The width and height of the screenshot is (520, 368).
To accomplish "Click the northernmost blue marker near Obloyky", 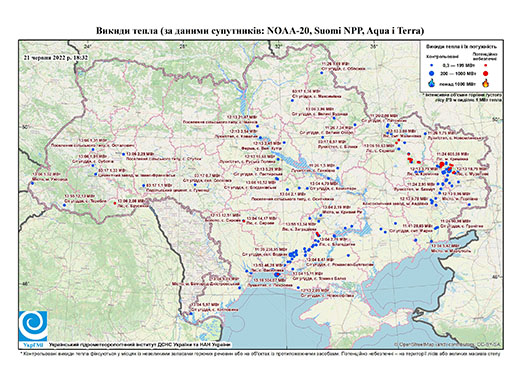I will click(322, 72).
